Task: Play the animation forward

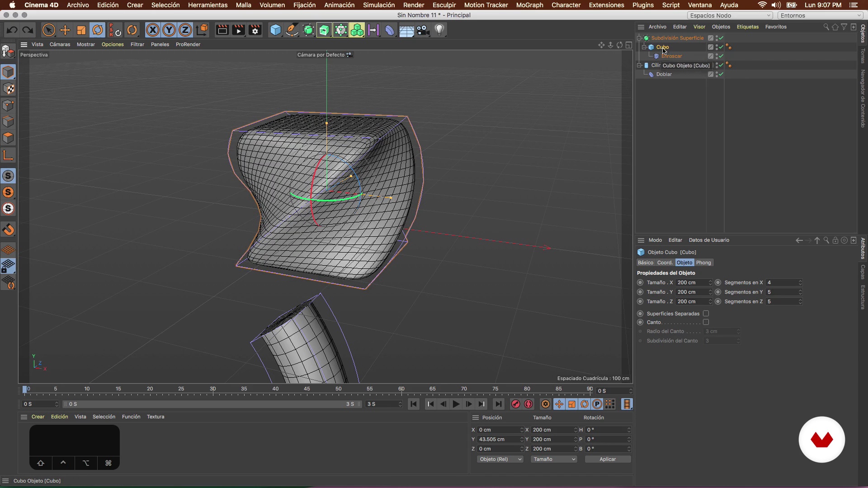Action: [x=456, y=404]
